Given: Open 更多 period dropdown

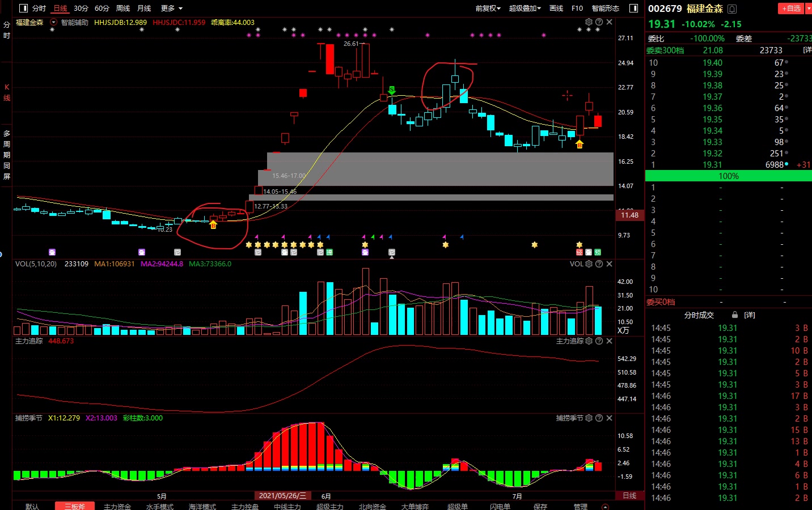Looking at the screenshot, I should [172, 8].
